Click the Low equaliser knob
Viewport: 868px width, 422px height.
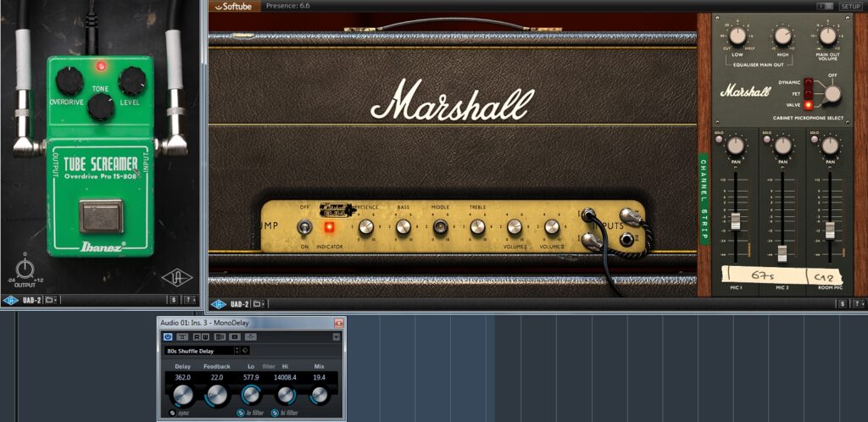737,36
